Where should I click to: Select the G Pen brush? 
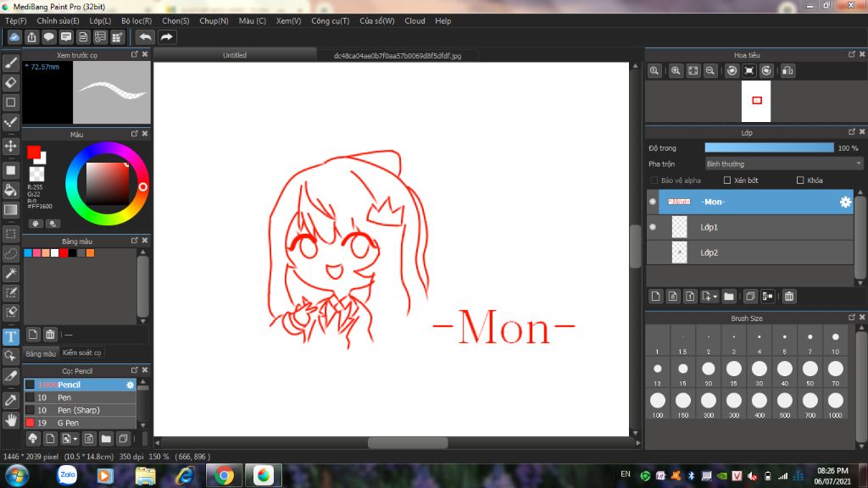point(68,423)
